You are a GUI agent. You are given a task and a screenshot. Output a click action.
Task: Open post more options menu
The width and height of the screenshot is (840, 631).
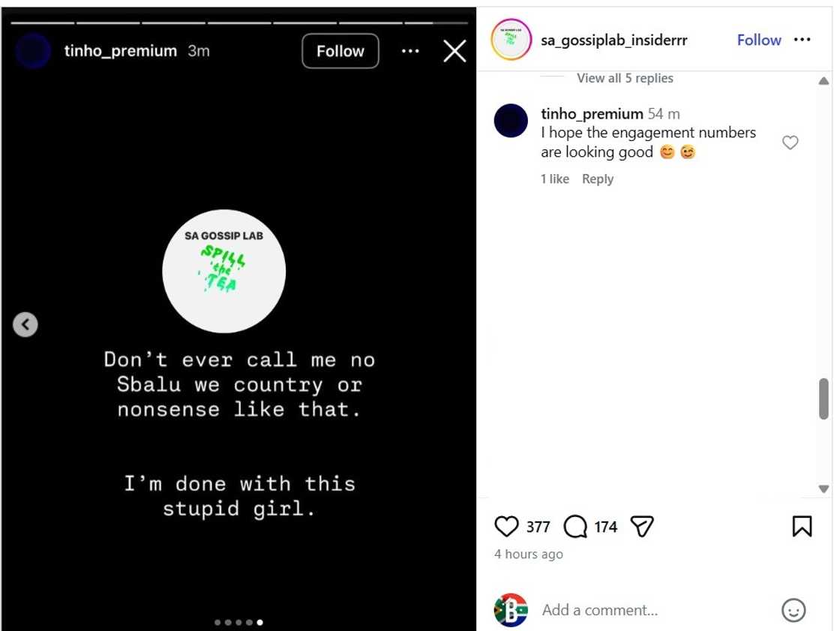tap(802, 40)
